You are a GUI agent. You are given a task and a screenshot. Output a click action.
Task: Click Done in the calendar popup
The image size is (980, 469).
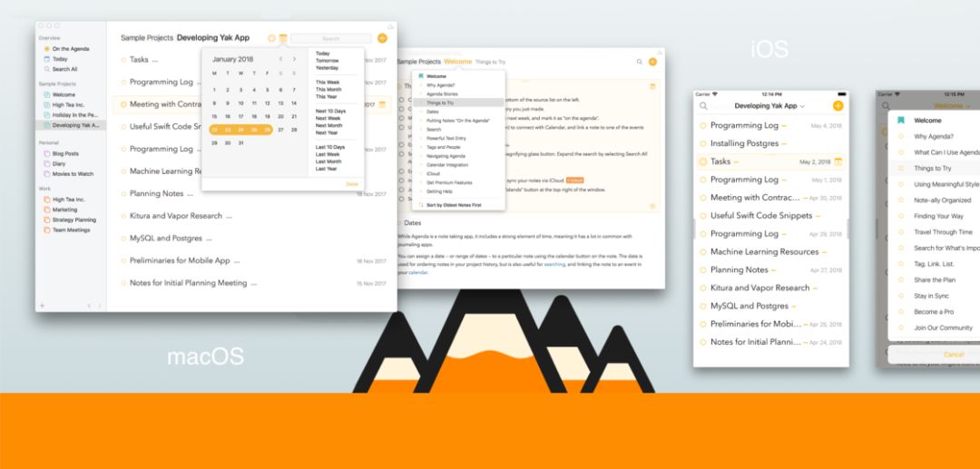[x=352, y=184]
